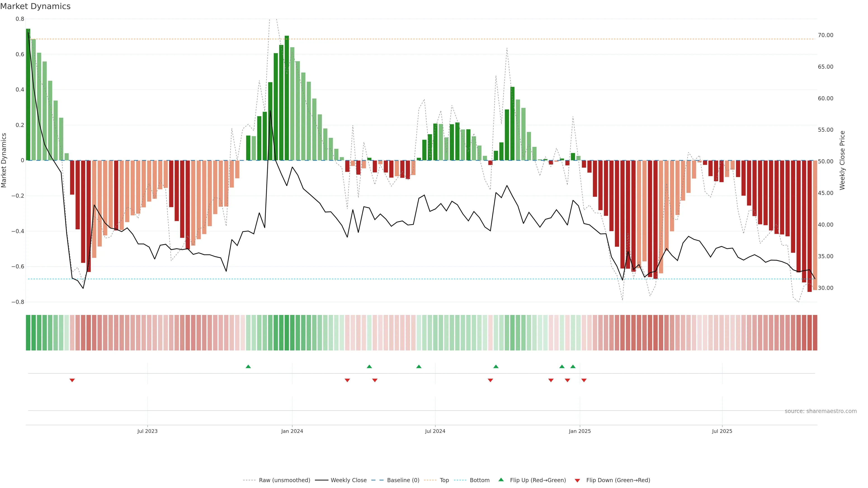Click the Jul 2025 x-axis label
The width and height of the screenshot is (868, 488).
tap(722, 431)
